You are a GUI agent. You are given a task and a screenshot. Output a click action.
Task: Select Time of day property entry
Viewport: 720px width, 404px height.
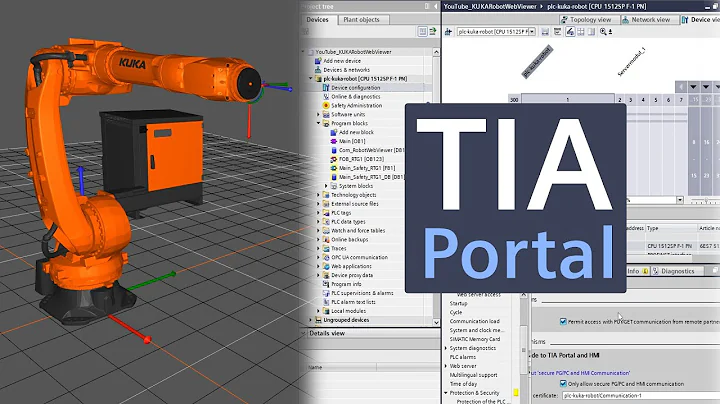point(463,384)
